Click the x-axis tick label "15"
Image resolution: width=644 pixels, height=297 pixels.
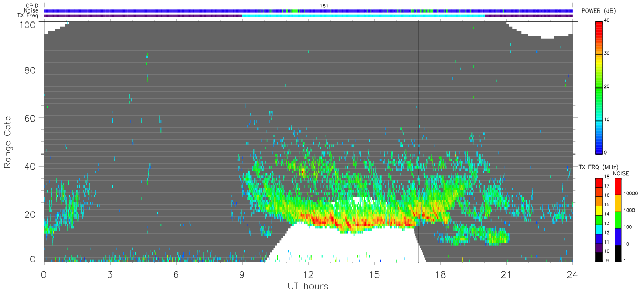pyautogui.click(x=374, y=274)
